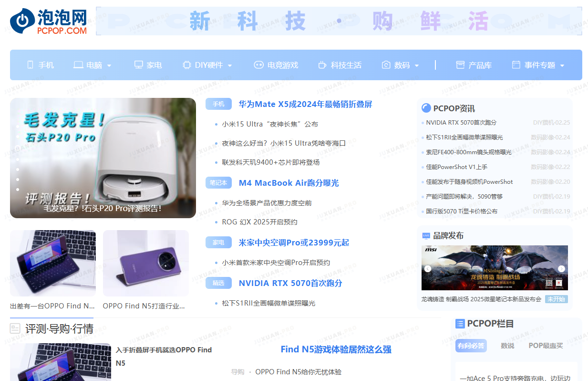Open the 手机 navigation menu item
This screenshot has width=588, height=381.
[x=46, y=65]
